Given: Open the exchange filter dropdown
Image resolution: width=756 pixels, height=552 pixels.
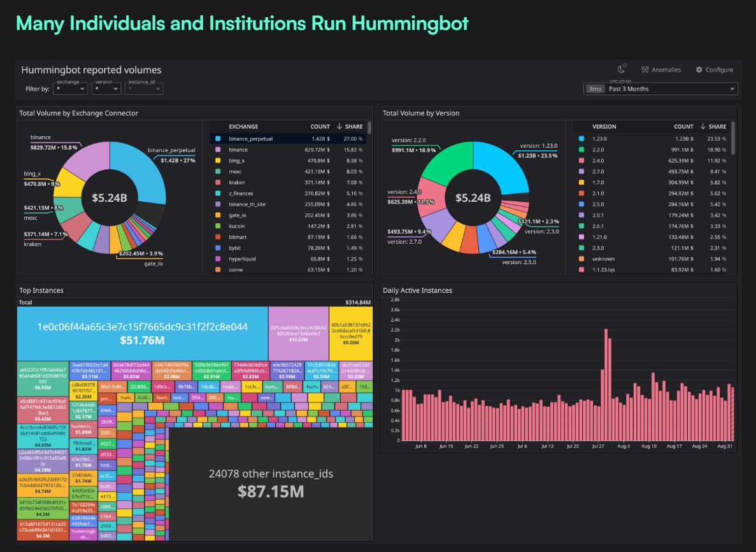Looking at the screenshot, I should coord(71,89).
